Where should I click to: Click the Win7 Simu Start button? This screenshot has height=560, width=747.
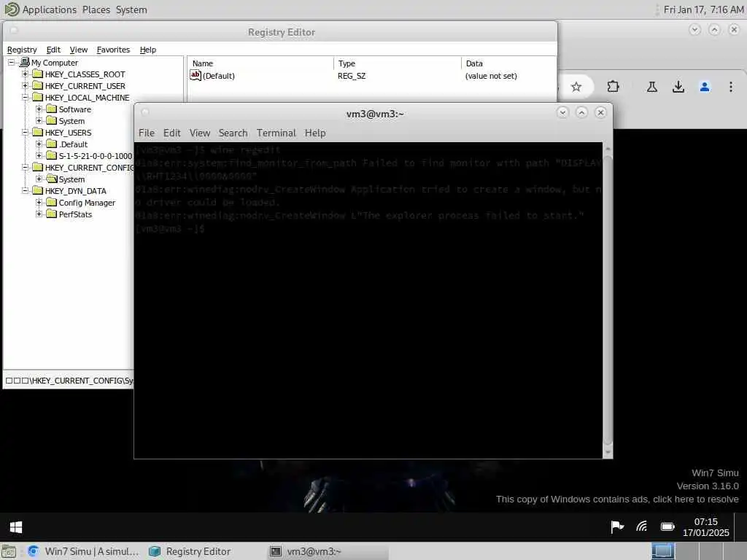coord(16,526)
